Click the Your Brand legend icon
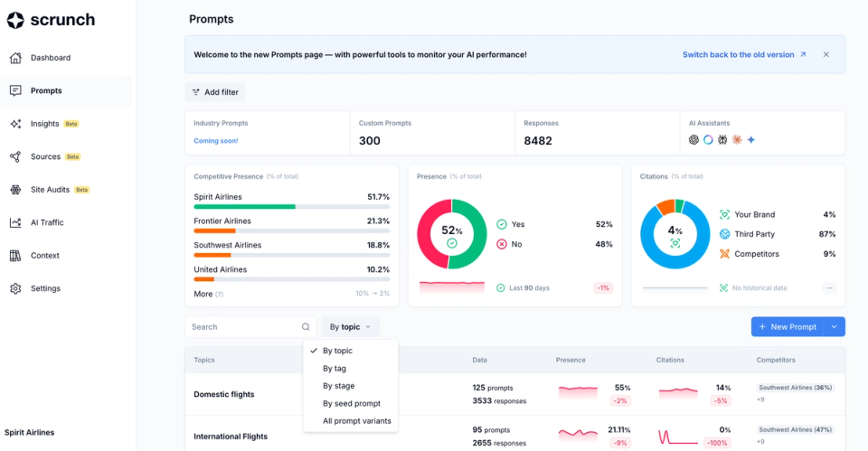The image size is (868, 451). [x=724, y=215]
